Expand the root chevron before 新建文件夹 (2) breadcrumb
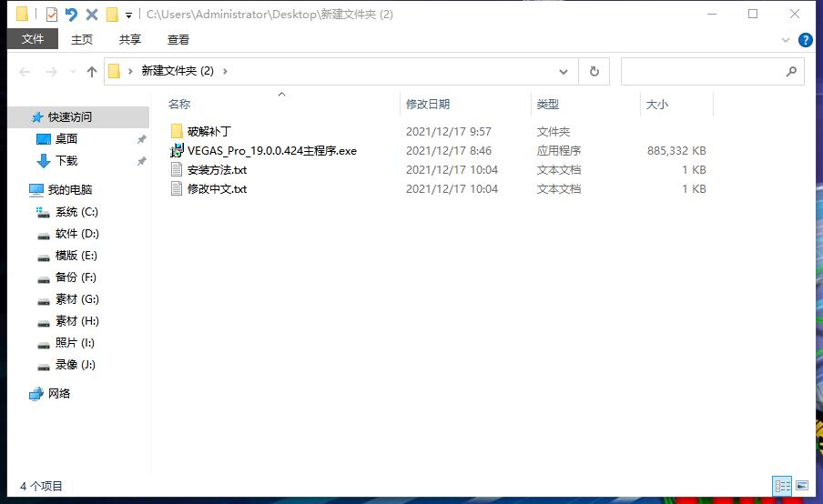823x504 pixels. pyautogui.click(x=130, y=71)
